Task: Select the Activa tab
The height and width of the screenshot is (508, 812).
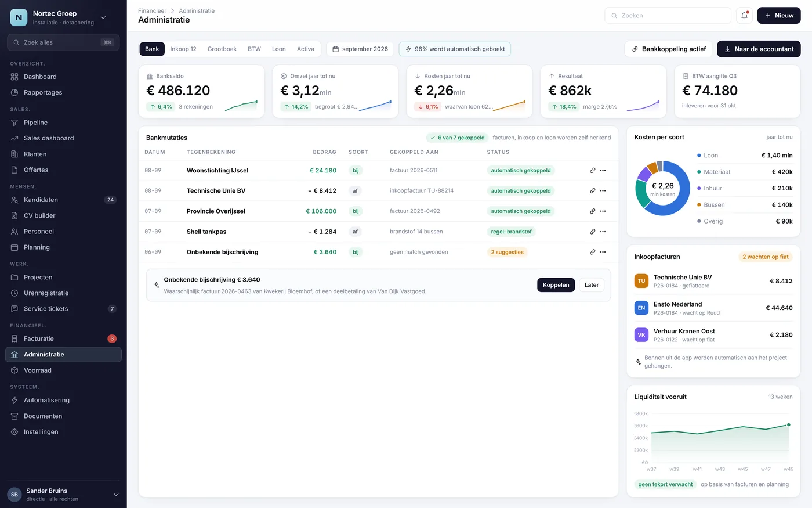Action: coord(306,49)
